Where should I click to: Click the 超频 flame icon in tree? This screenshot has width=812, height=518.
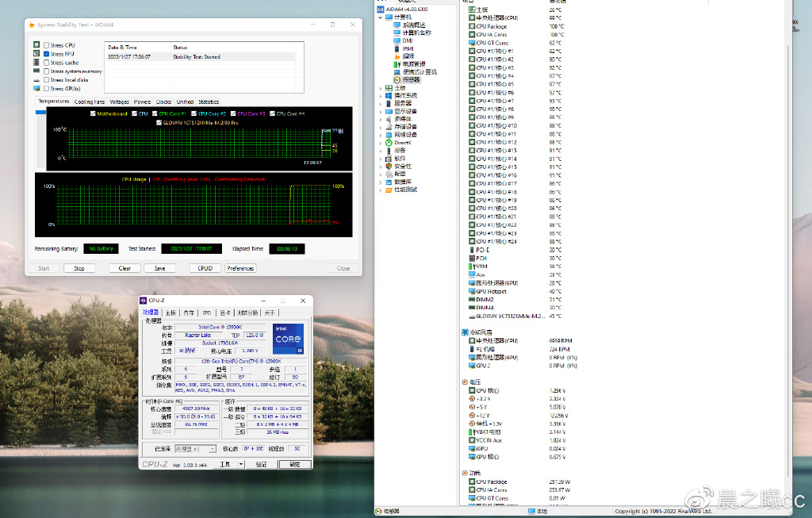click(x=397, y=56)
